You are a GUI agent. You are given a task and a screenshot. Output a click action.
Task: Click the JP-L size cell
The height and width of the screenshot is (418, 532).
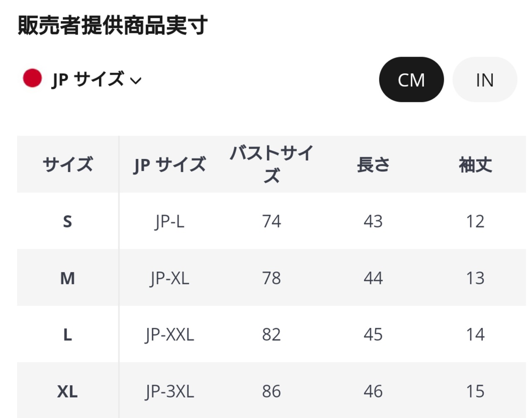170,221
